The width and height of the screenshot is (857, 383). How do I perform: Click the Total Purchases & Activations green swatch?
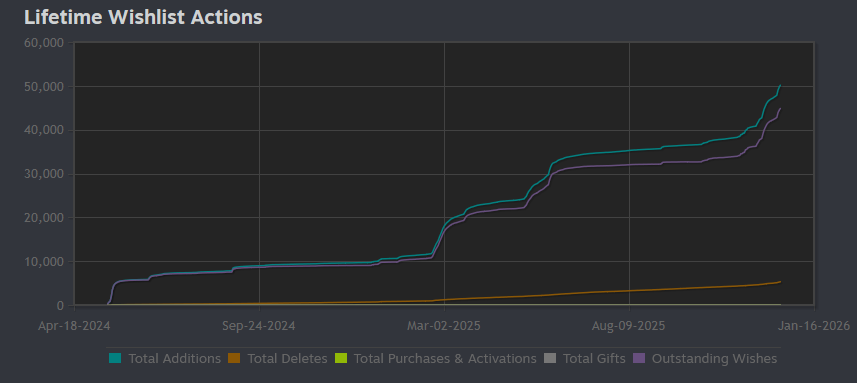(341, 359)
